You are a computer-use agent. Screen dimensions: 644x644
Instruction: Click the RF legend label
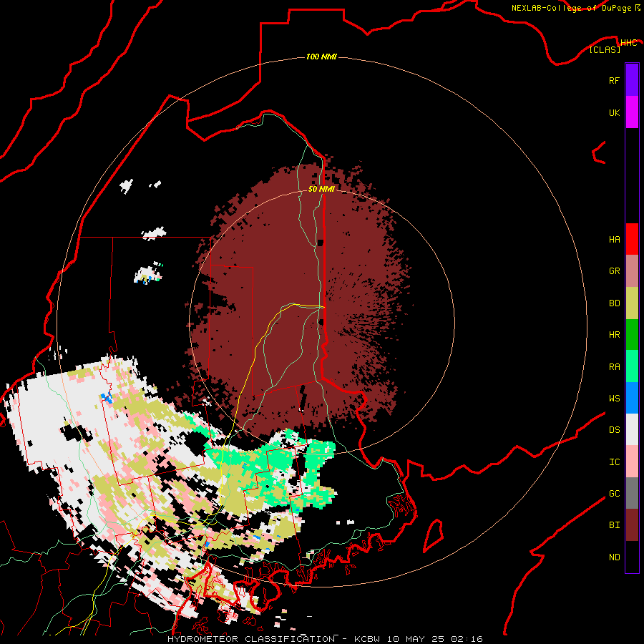[614, 80]
